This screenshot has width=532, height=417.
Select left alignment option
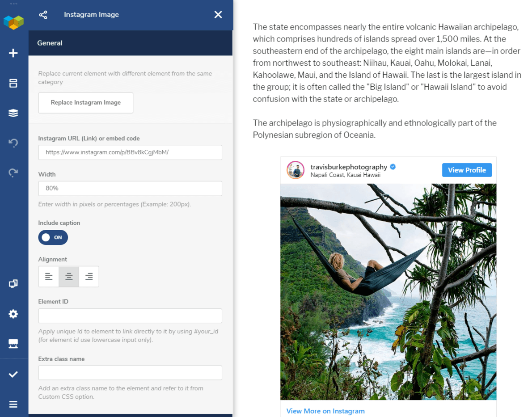(49, 277)
